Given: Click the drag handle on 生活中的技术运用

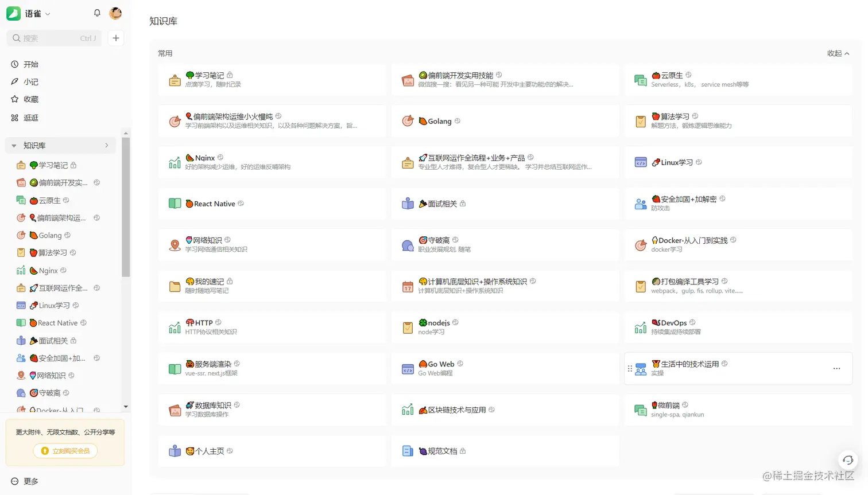Looking at the screenshot, I should click(630, 369).
